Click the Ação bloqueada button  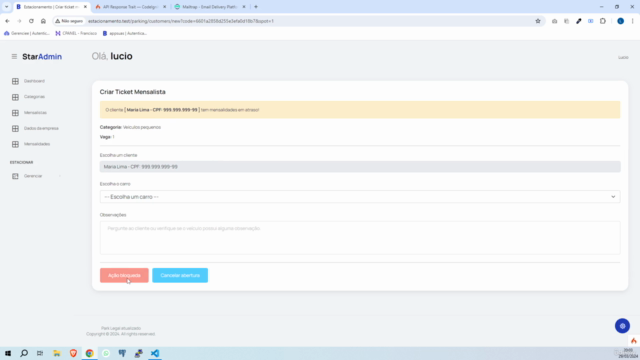tap(124, 275)
